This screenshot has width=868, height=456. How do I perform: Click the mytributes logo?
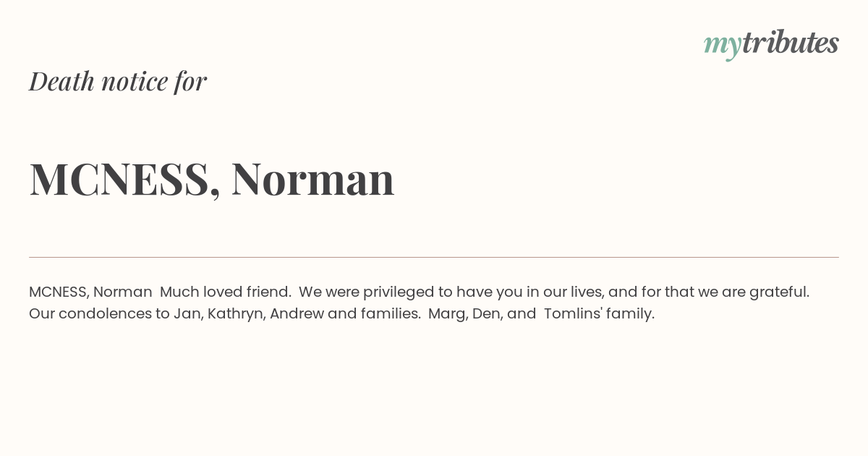click(x=770, y=43)
